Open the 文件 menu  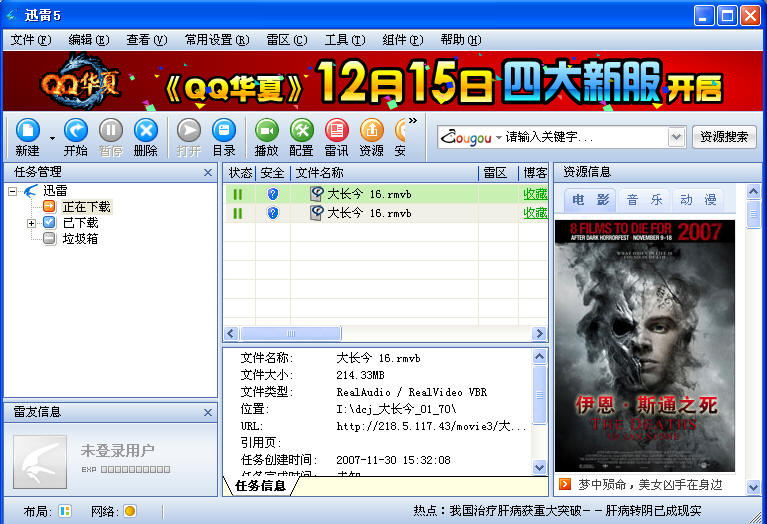point(31,40)
